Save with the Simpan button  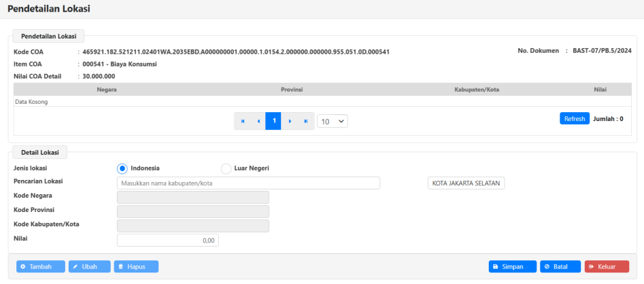[512, 267]
